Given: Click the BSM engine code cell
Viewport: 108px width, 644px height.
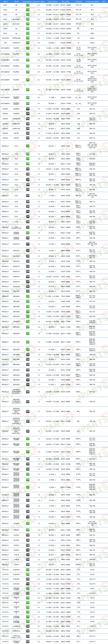Looking at the screenshot, I should (92, 33).
